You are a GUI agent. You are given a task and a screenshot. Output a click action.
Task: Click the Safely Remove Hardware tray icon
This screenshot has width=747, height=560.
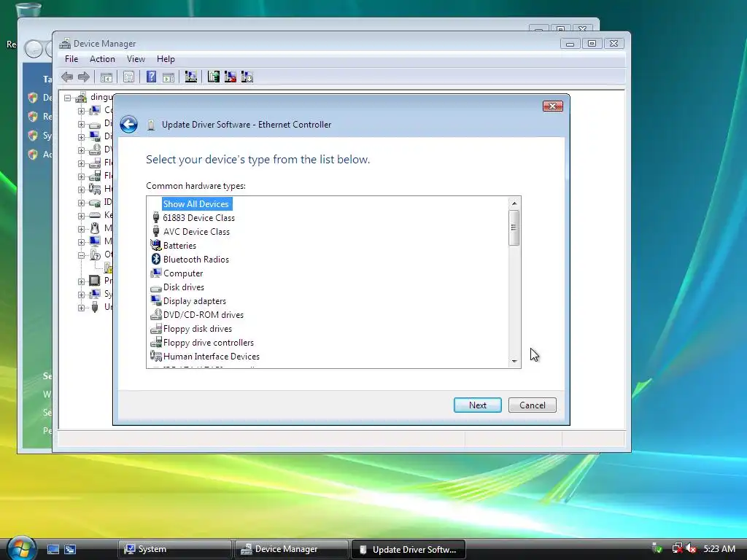[x=657, y=548]
